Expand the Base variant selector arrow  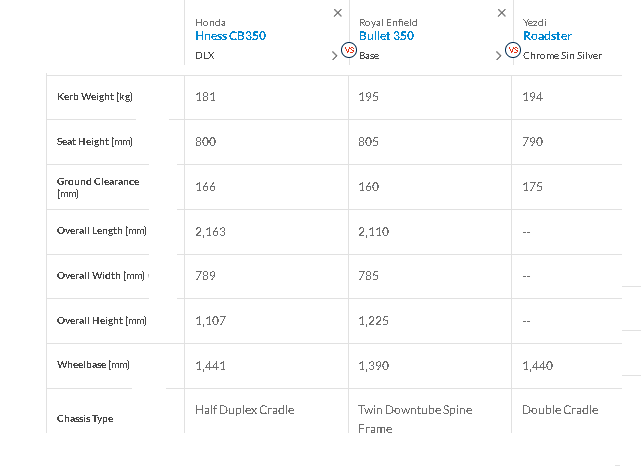click(x=498, y=56)
